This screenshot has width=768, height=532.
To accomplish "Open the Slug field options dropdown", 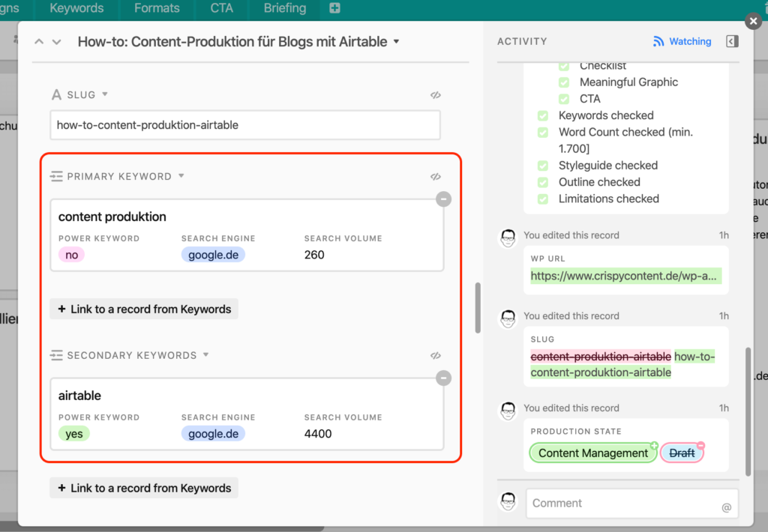I will (x=105, y=94).
